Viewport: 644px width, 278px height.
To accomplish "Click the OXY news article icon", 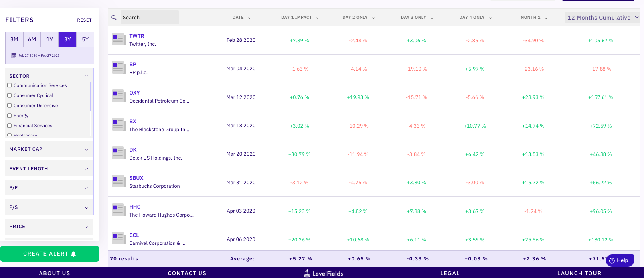I will [119, 96].
